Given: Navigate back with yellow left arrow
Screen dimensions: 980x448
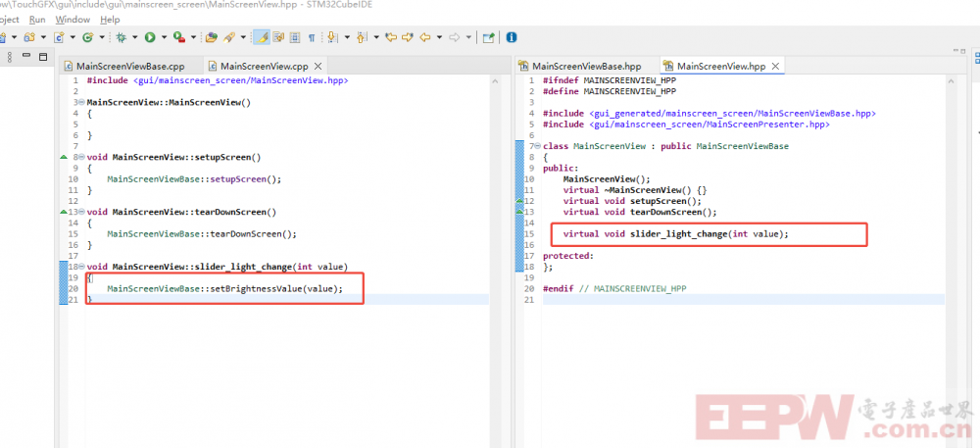Looking at the screenshot, I should pyautogui.click(x=425, y=37).
